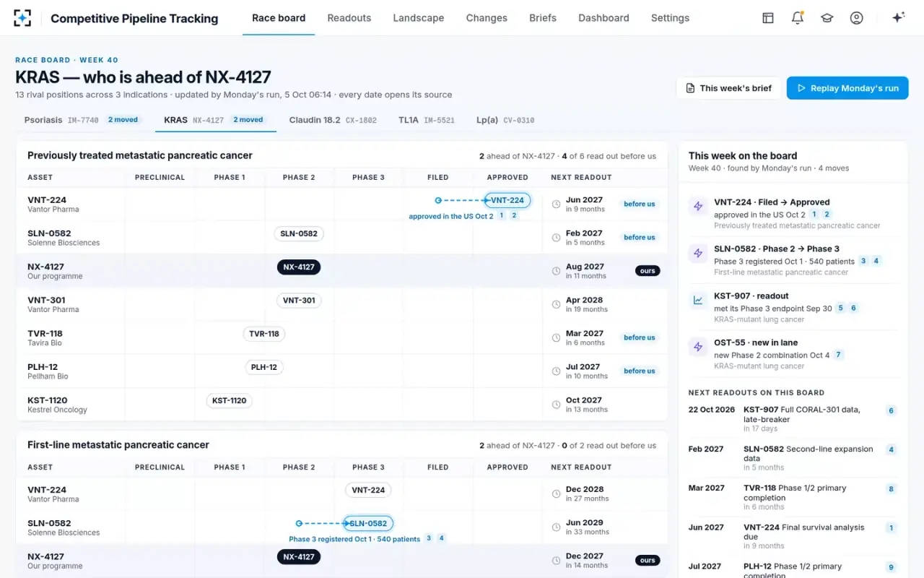This screenshot has width=924, height=578.
Task: Click lightning icon beside VNT-224 Filed → Approved
Action: click(x=698, y=207)
